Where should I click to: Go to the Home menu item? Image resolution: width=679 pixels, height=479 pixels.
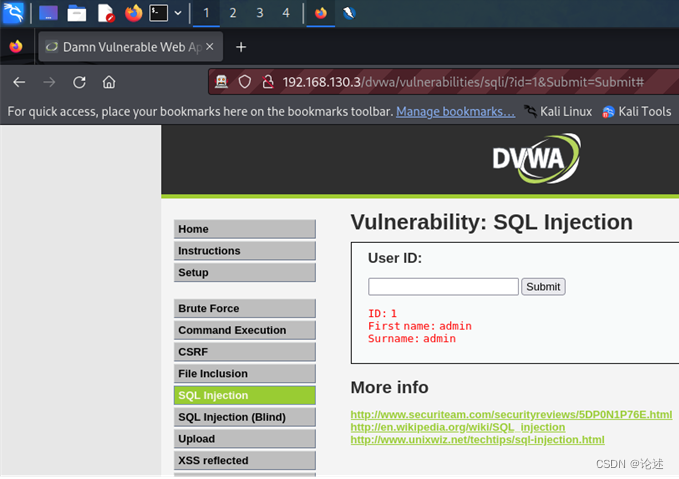click(245, 229)
